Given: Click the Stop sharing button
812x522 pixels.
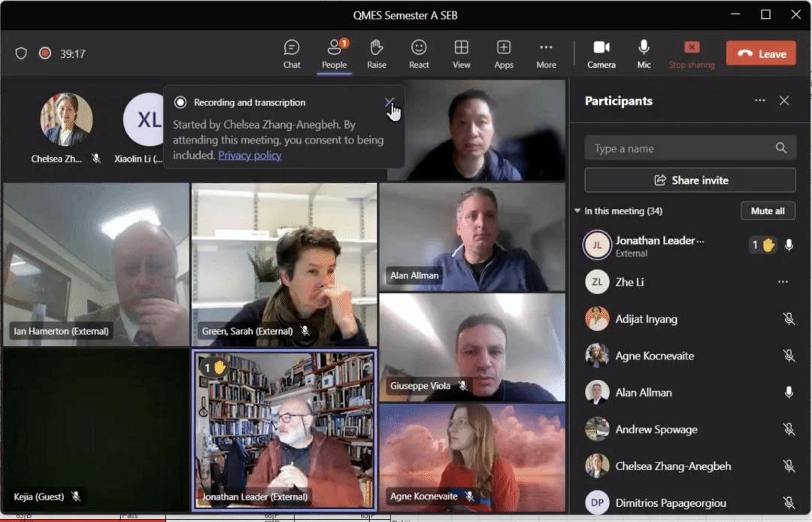Looking at the screenshot, I should (692, 54).
